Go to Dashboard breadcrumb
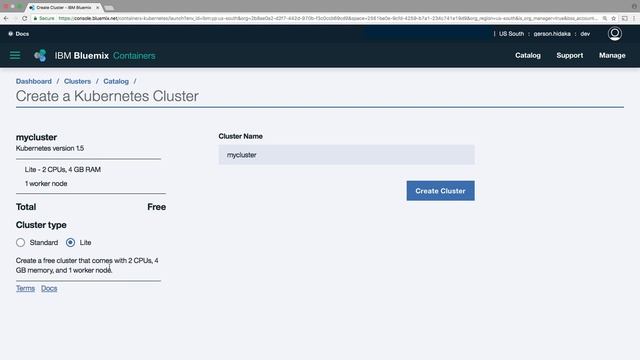This screenshot has height=360, width=640. click(x=34, y=81)
